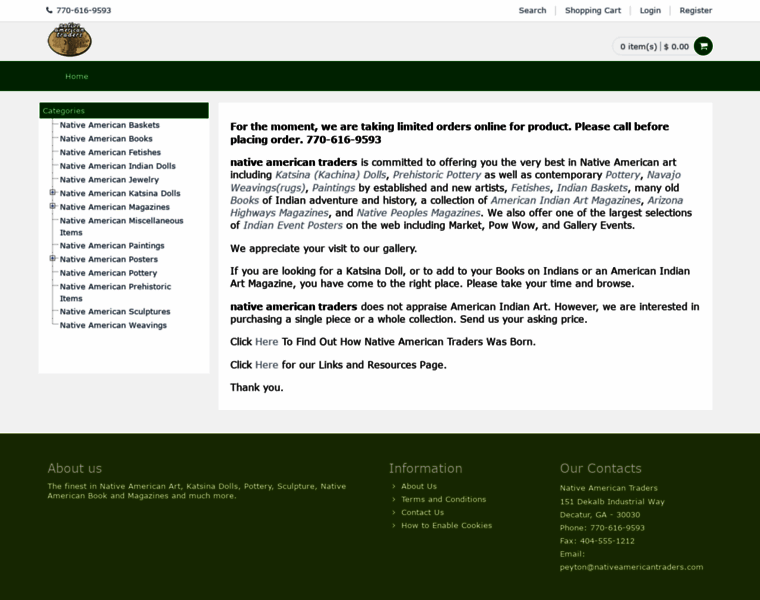Open the Paintings link in paragraph
Screen dimensions: 760x600
point(333,188)
